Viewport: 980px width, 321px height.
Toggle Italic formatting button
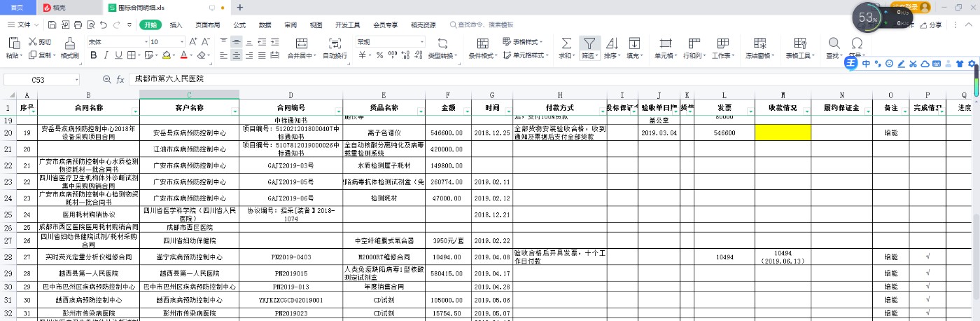[105, 55]
